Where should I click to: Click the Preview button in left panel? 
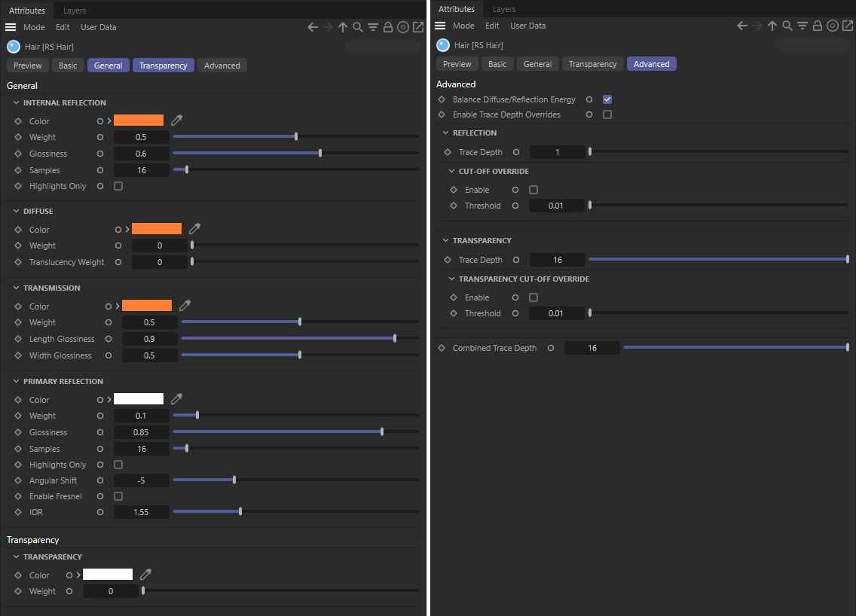pos(28,66)
